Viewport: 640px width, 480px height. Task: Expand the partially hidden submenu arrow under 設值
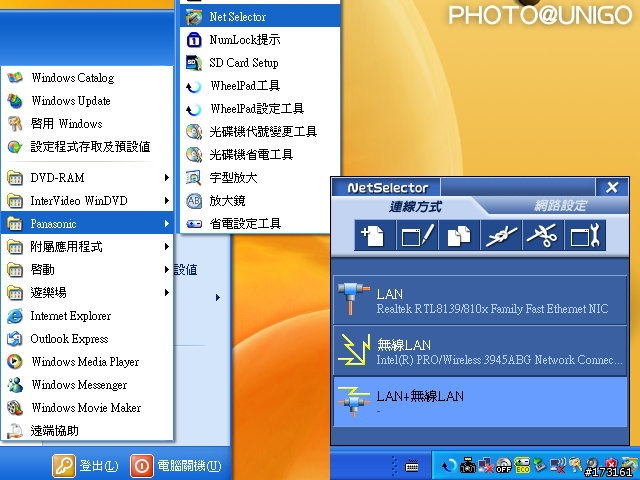click(x=218, y=298)
